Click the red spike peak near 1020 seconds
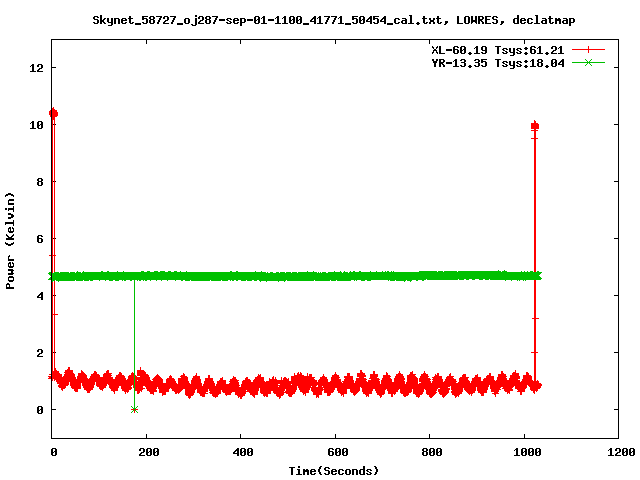The image size is (640, 480). click(535, 126)
